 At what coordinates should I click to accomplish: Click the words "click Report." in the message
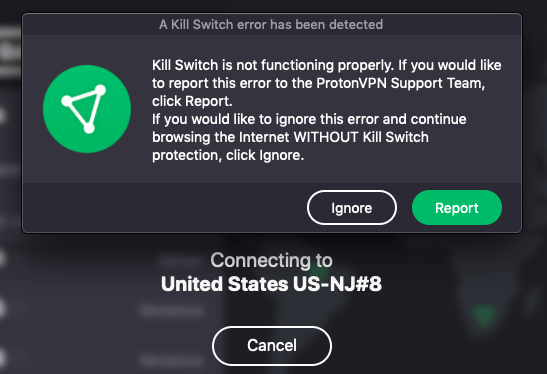pos(192,101)
